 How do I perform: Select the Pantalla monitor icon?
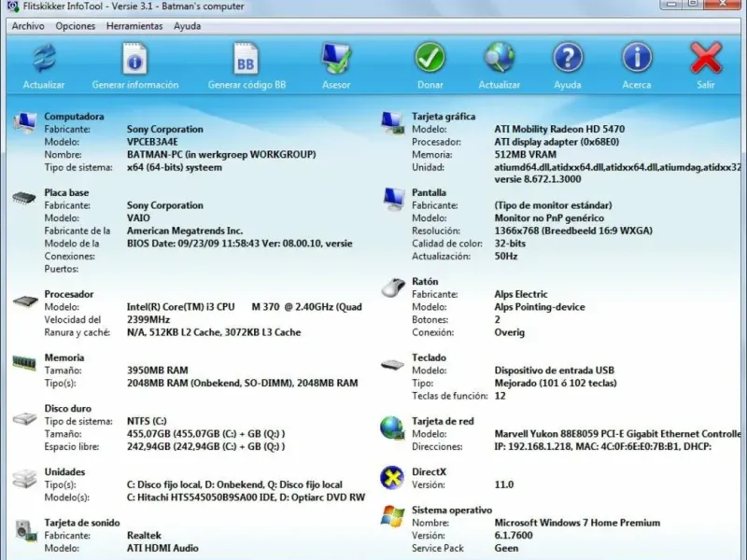(x=393, y=199)
